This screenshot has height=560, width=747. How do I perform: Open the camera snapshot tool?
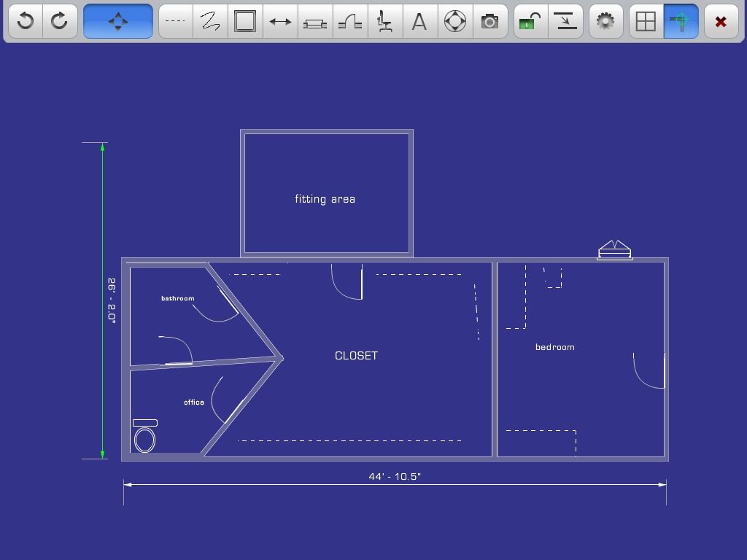[x=489, y=21]
